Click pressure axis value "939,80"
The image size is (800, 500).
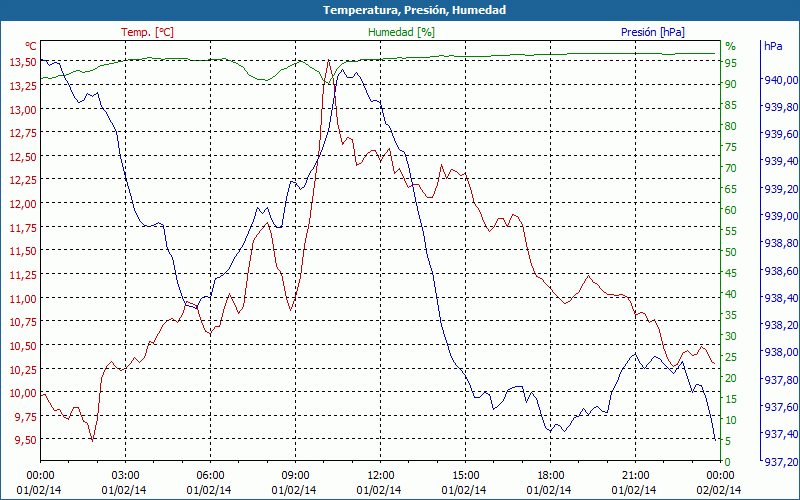[x=781, y=107]
